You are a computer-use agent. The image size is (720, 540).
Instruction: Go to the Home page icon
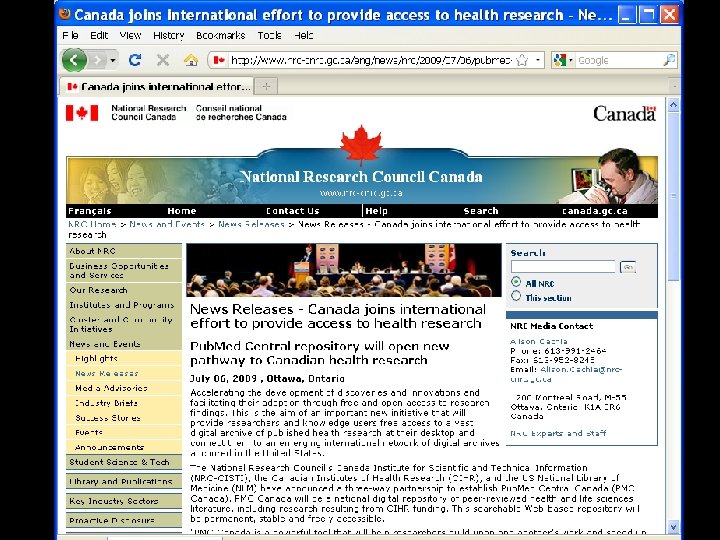pos(191,60)
